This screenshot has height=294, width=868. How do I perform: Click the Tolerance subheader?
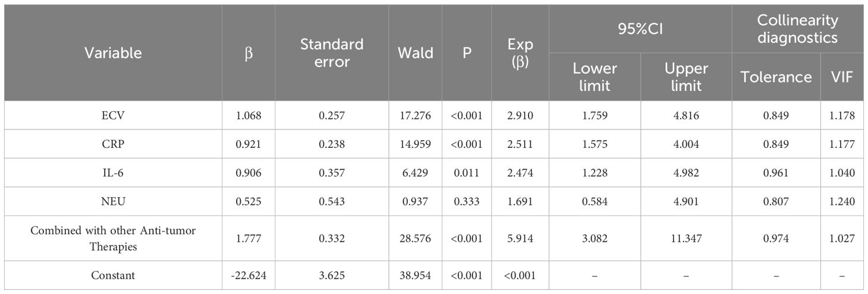(776, 77)
